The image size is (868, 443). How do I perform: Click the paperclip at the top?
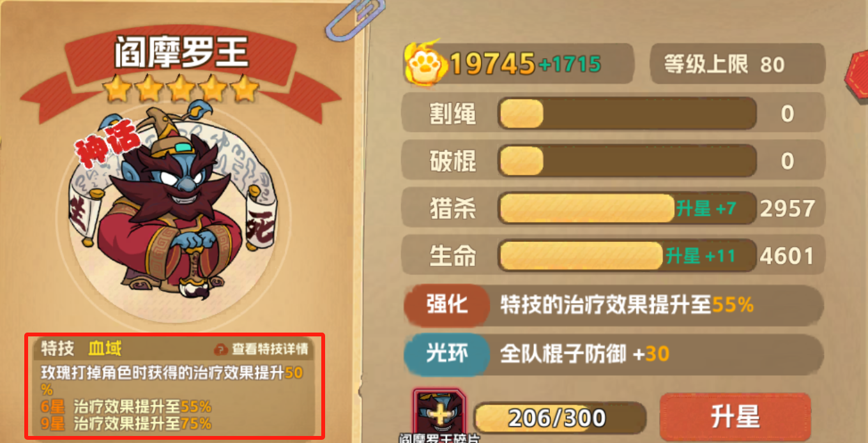click(355, 20)
